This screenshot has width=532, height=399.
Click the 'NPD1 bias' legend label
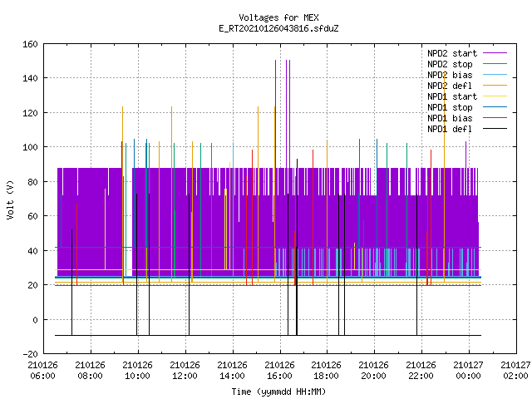coord(450,118)
